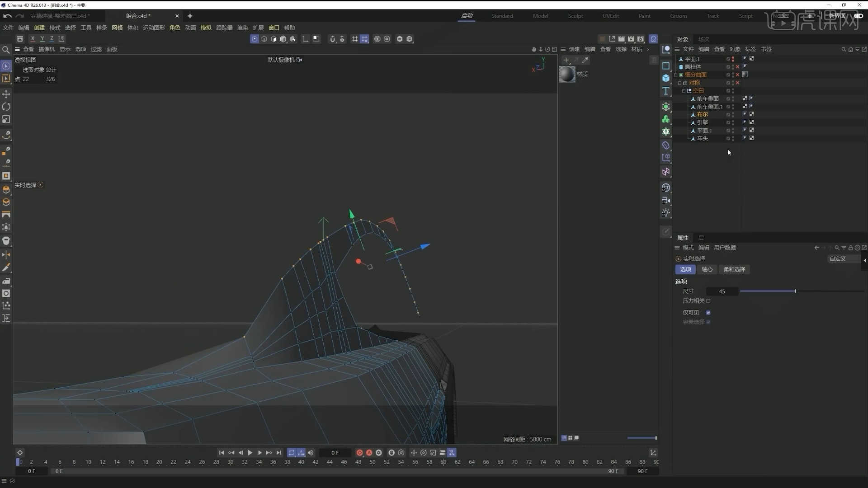Click the generator gear icon in palette

[666, 131]
